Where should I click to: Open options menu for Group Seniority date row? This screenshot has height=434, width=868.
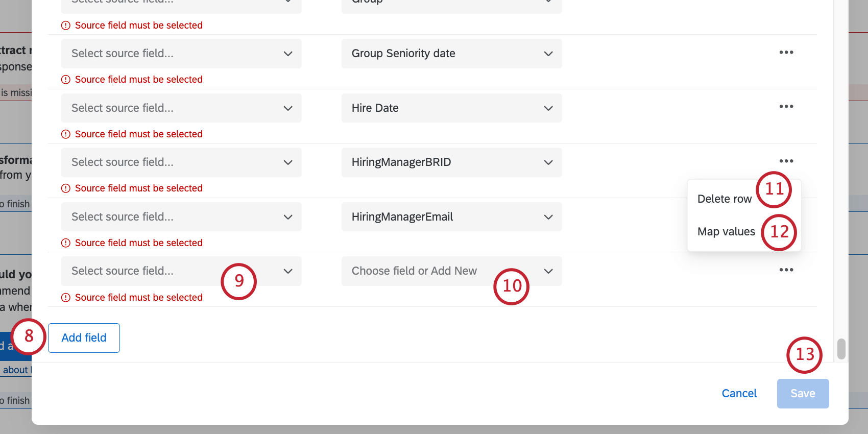[x=786, y=52]
